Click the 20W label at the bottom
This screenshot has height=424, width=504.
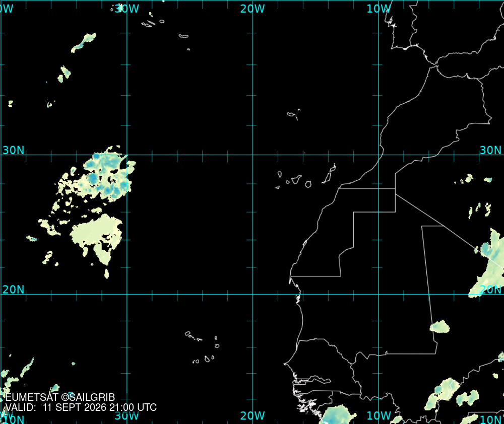pyautogui.click(x=253, y=415)
